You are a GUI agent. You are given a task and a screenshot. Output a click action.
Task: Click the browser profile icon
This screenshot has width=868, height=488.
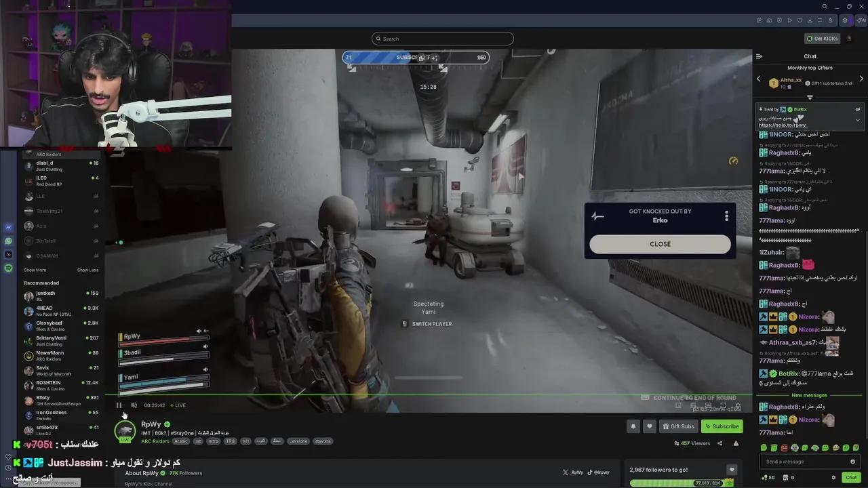point(830,20)
